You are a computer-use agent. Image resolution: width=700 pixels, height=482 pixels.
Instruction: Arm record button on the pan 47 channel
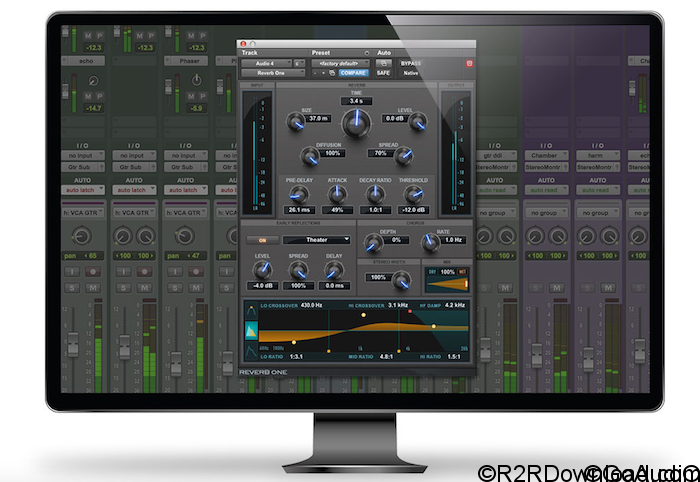tap(196, 271)
